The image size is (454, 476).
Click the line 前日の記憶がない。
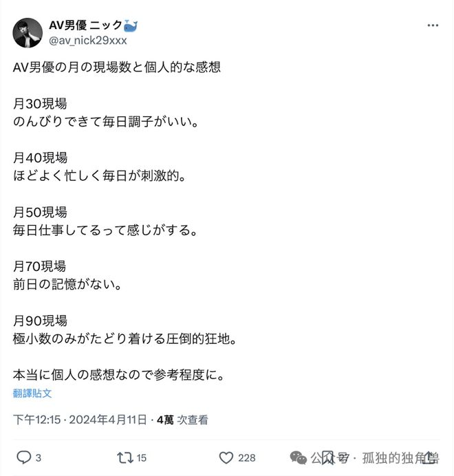click(x=67, y=284)
